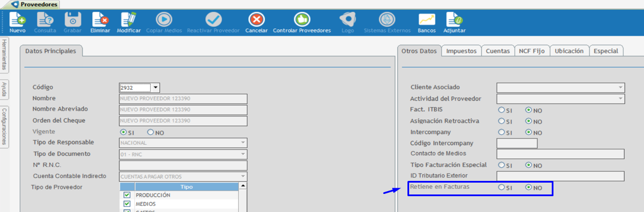Viewport: 644px width, 212px height.
Task: Click the Controlar Proveedores thumbs-up icon
Action: click(x=302, y=19)
